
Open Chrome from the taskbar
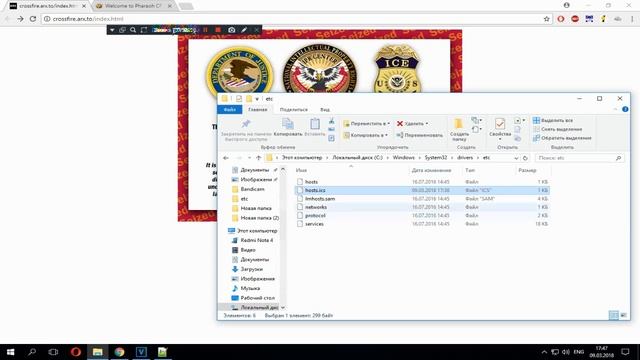click(x=119, y=351)
